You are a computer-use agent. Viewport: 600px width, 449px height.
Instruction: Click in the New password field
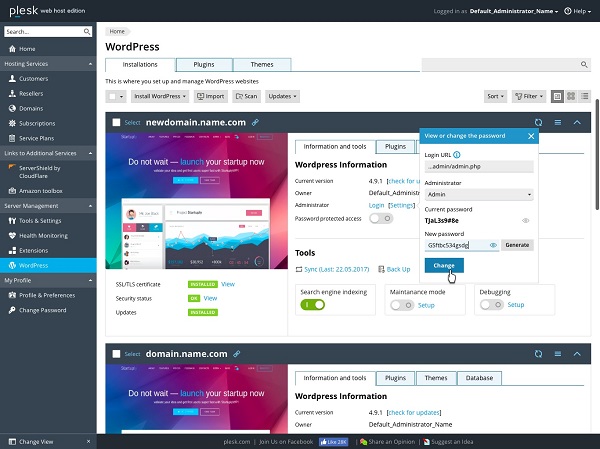click(455, 244)
